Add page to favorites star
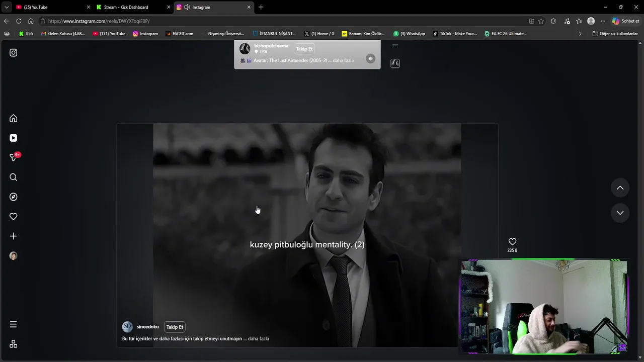Viewport: 644px width, 362px height. (541, 21)
